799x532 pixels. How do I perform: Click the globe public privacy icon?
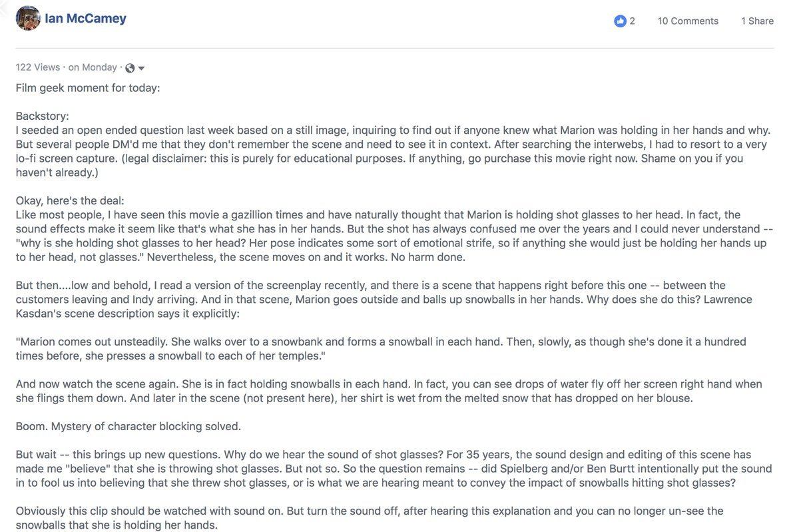tap(130, 68)
